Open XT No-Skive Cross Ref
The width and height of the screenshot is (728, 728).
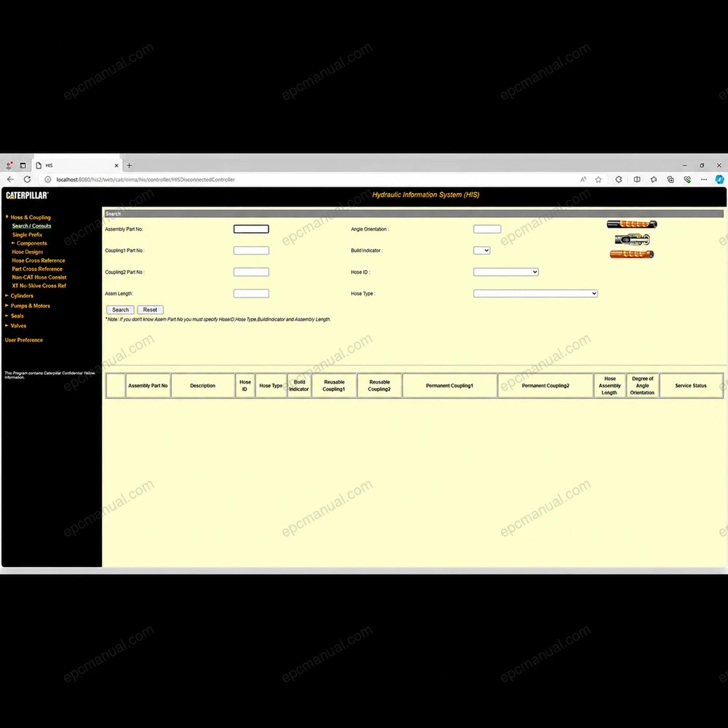pyautogui.click(x=39, y=286)
